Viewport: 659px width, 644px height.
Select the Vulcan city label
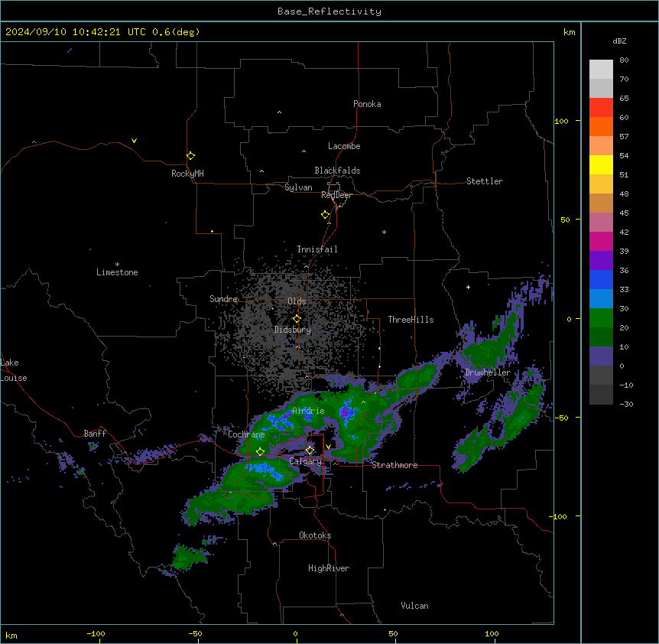click(414, 606)
